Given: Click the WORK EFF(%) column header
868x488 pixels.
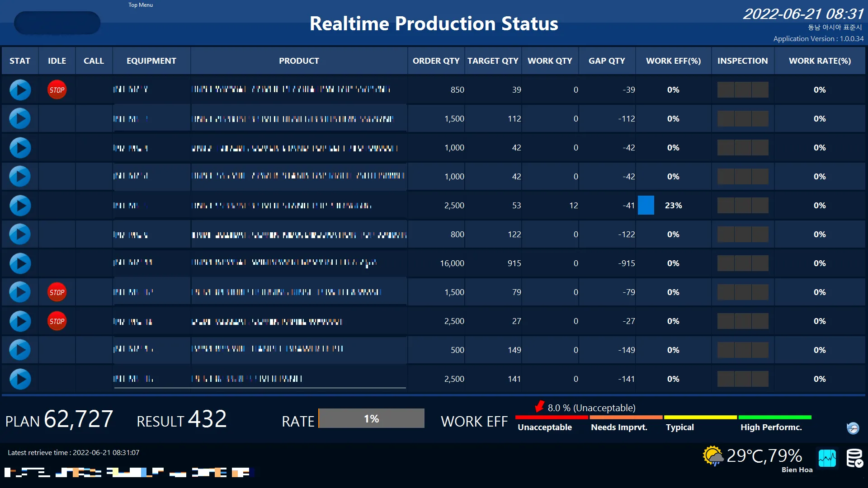Looking at the screenshot, I should point(673,61).
